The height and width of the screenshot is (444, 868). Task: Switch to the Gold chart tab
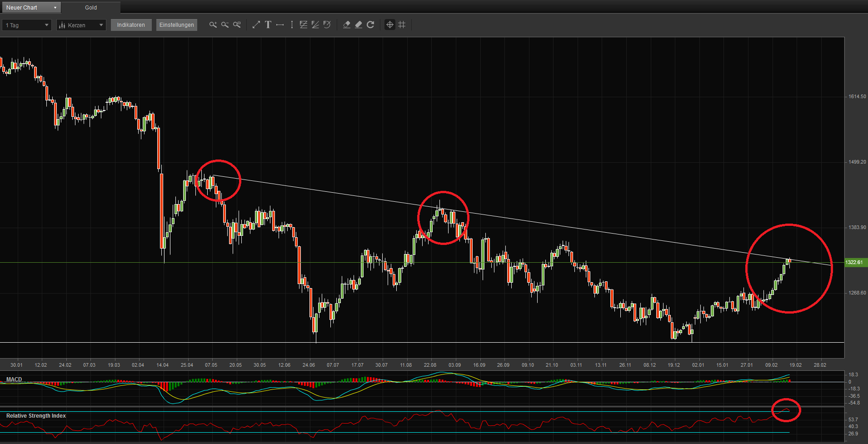click(x=90, y=7)
